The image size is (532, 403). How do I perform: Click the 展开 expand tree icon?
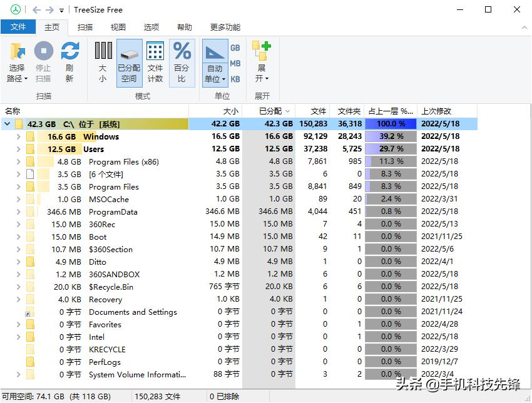tap(261, 51)
